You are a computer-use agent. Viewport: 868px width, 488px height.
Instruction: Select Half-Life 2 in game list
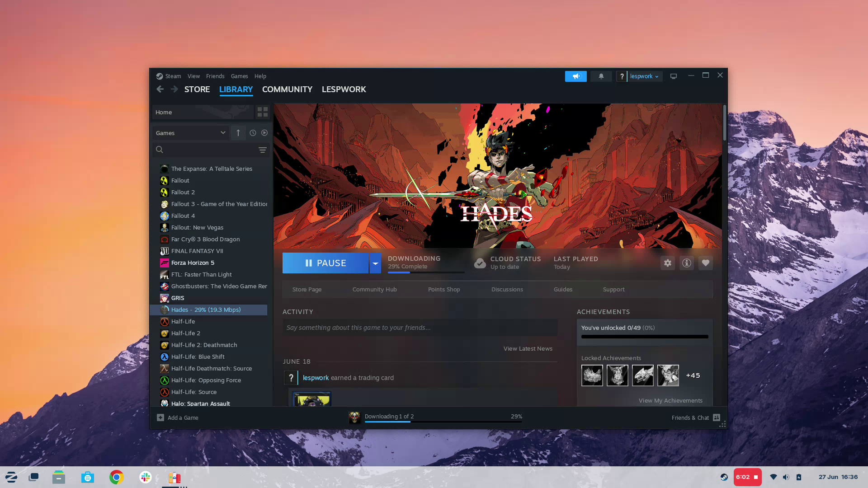pyautogui.click(x=208, y=333)
